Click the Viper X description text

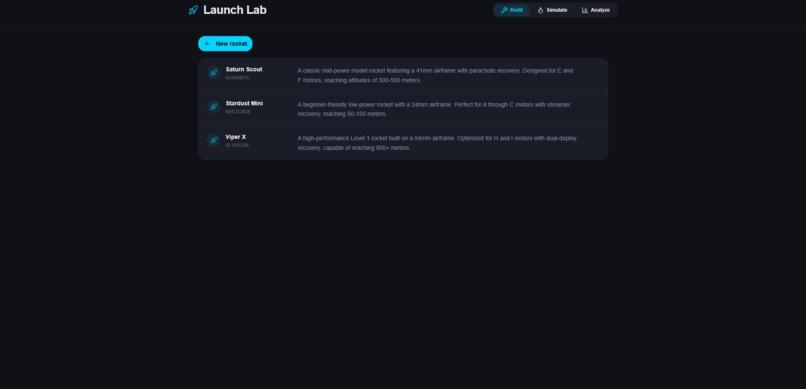[437, 143]
